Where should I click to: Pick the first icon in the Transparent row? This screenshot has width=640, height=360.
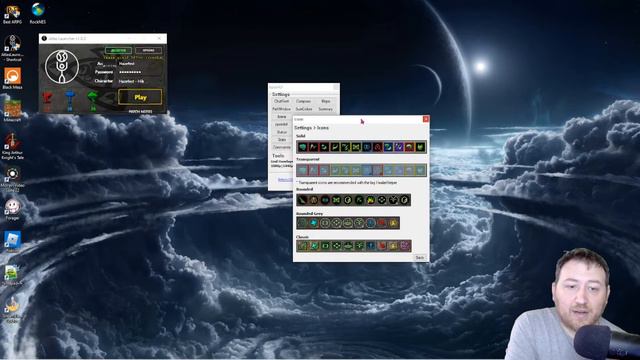pos(302,170)
